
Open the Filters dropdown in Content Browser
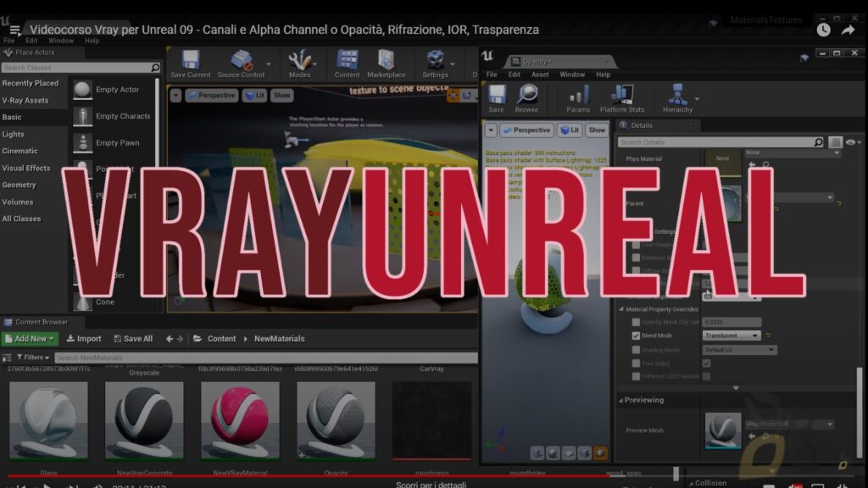[33, 358]
